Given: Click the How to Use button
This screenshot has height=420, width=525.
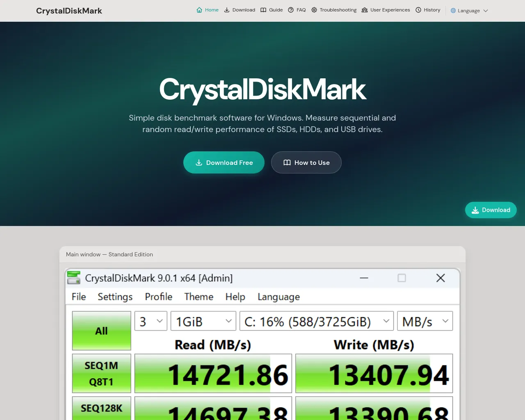Looking at the screenshot, I should point(306,162).
